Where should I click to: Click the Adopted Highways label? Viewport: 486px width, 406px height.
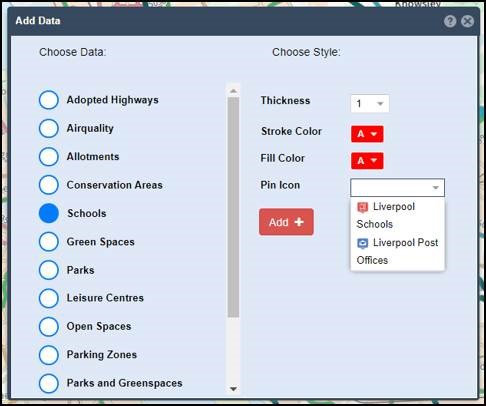click(x=113, y=100)
